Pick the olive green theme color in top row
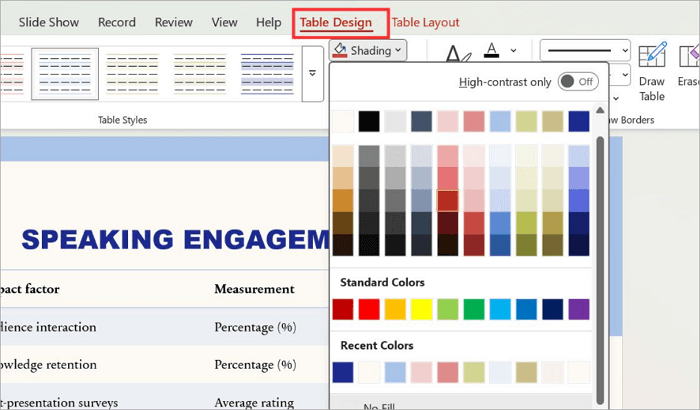This screenshot has width=700, height=410. point(526,121)
